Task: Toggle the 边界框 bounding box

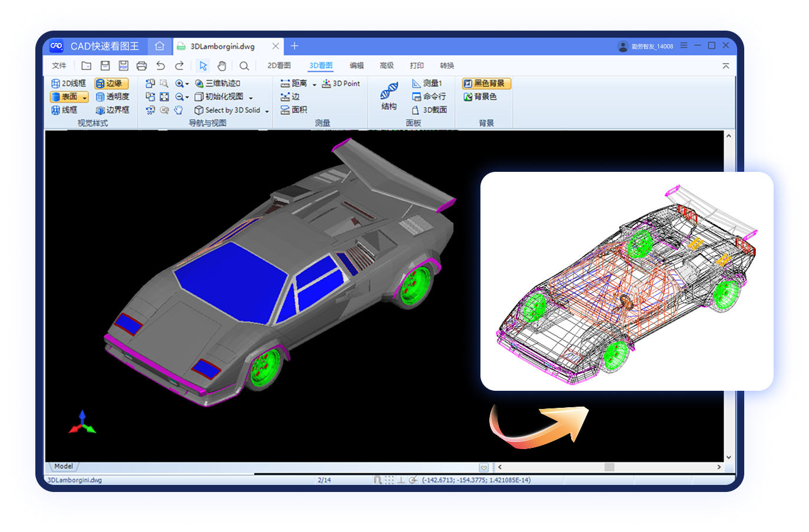Action: [x=112, y=110]
